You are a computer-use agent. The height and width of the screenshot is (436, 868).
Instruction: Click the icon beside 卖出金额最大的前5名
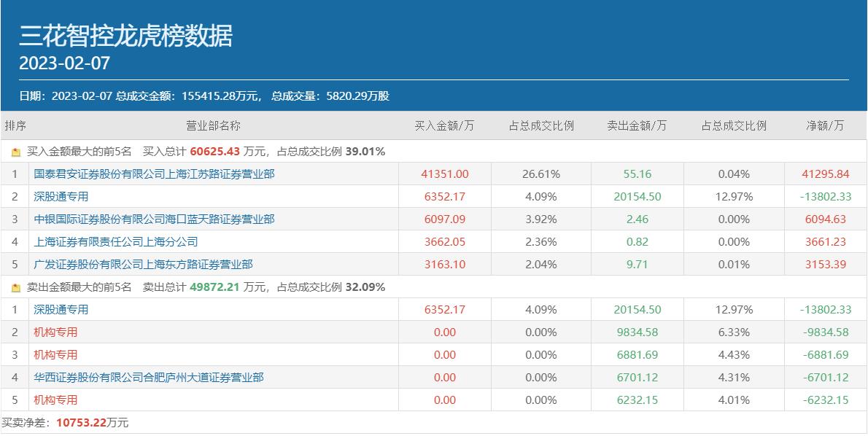[x=16, y=288]
